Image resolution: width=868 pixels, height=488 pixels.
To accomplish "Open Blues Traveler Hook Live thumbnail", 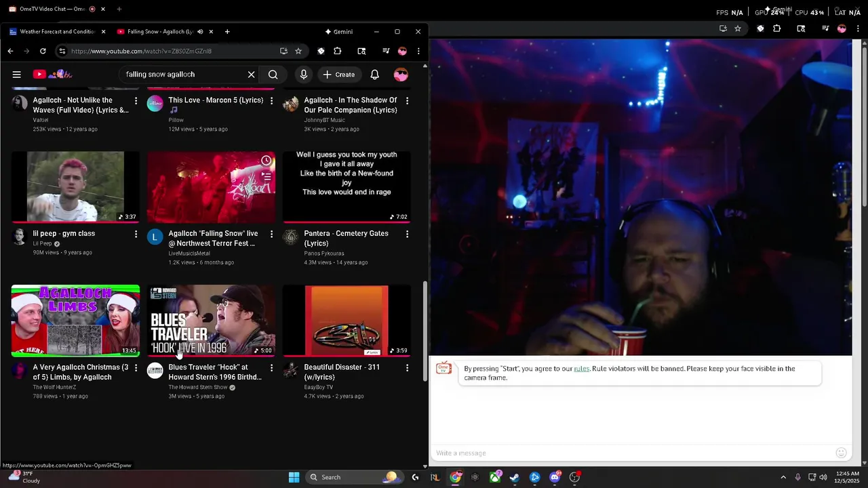I will tap(211, 320).
